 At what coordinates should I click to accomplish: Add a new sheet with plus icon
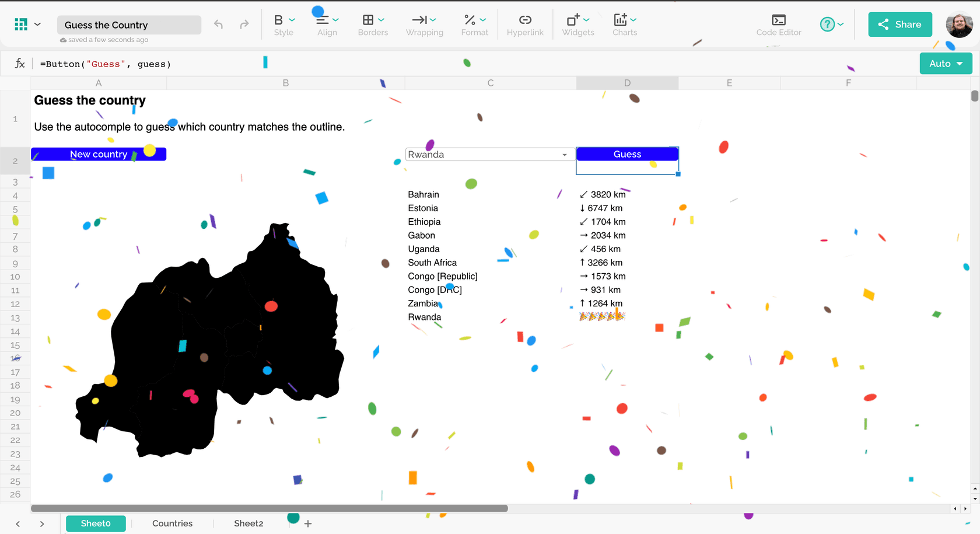coord(308,524)
